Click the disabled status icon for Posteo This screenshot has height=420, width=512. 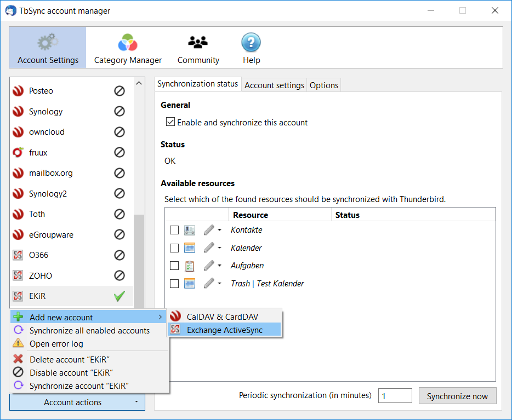point(120,91)
